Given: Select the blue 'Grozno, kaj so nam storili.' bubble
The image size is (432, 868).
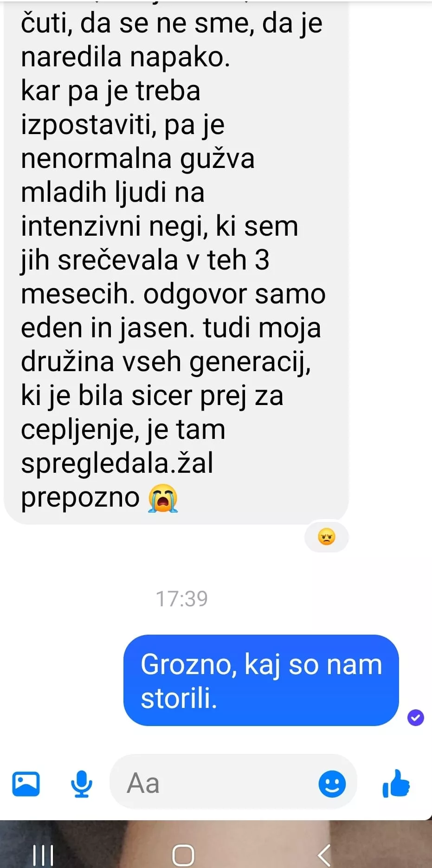Looking at the screenshot, I should click(261, 680).
